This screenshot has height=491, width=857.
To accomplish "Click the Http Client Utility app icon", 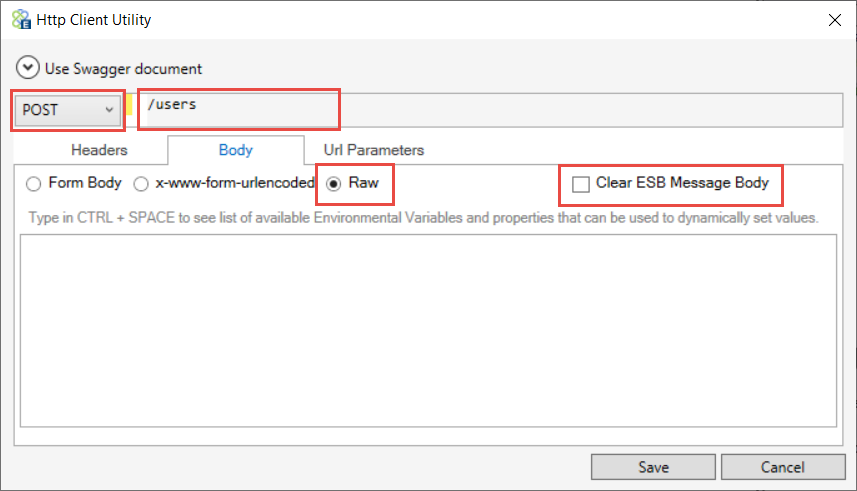I will (x=21, y=19).
